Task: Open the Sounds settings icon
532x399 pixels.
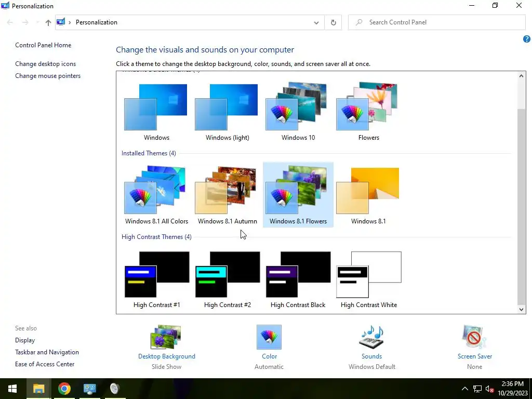Action: [371, 337]
